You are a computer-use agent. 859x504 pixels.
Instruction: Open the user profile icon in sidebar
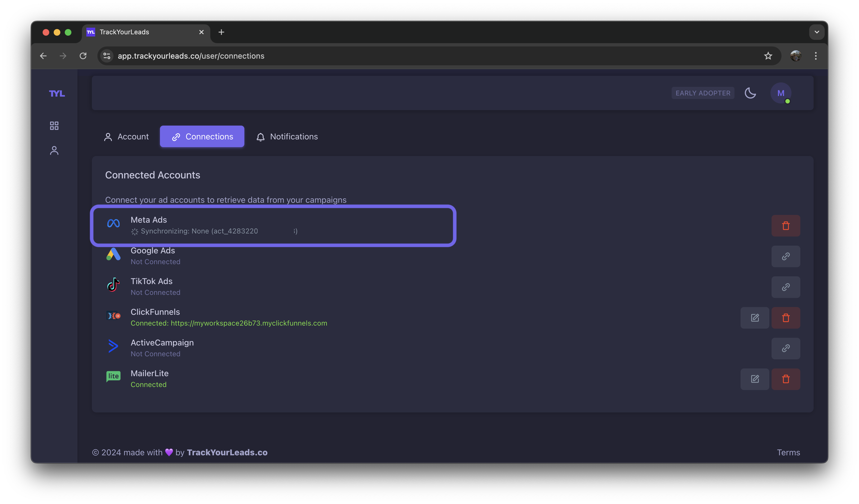pyautogui.click(x=54, y=151)
